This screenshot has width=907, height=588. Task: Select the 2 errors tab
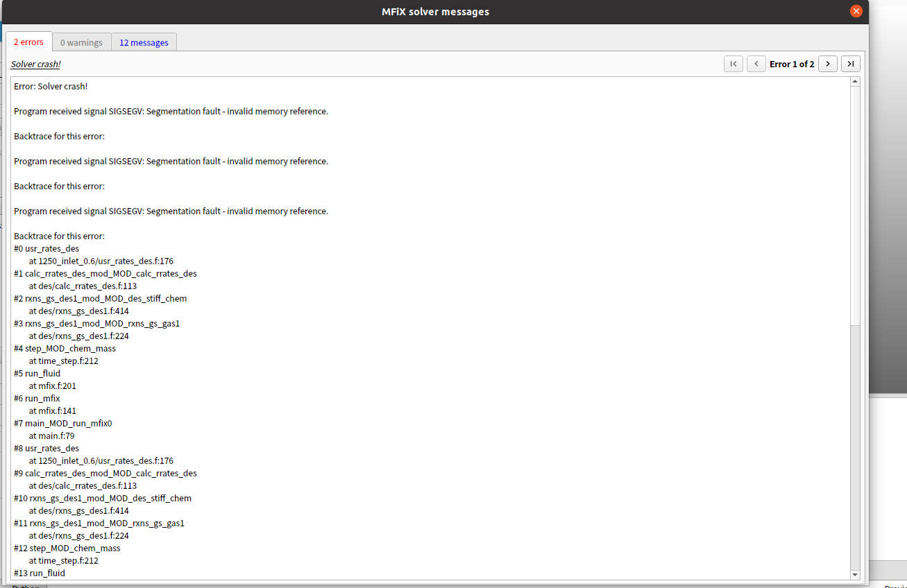tap(28, 42)
